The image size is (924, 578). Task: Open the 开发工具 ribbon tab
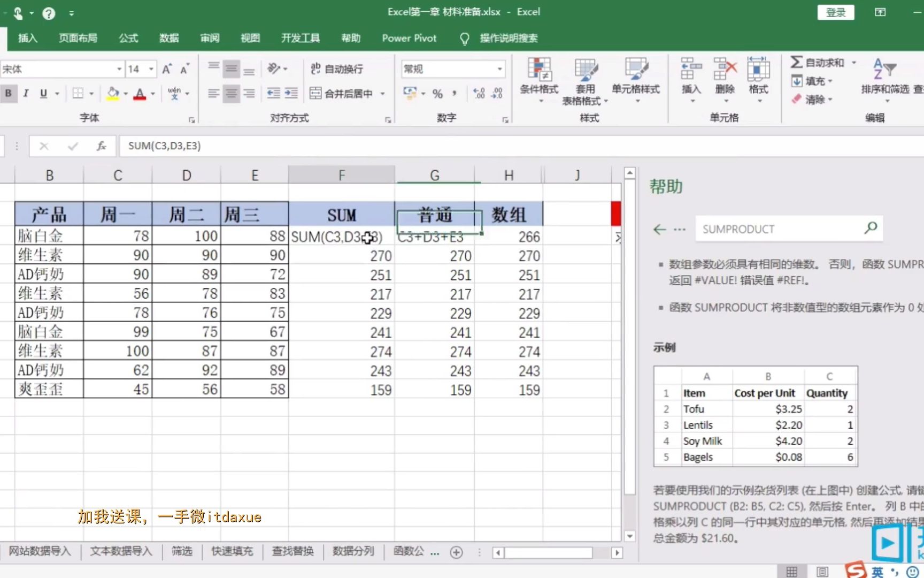301,38
